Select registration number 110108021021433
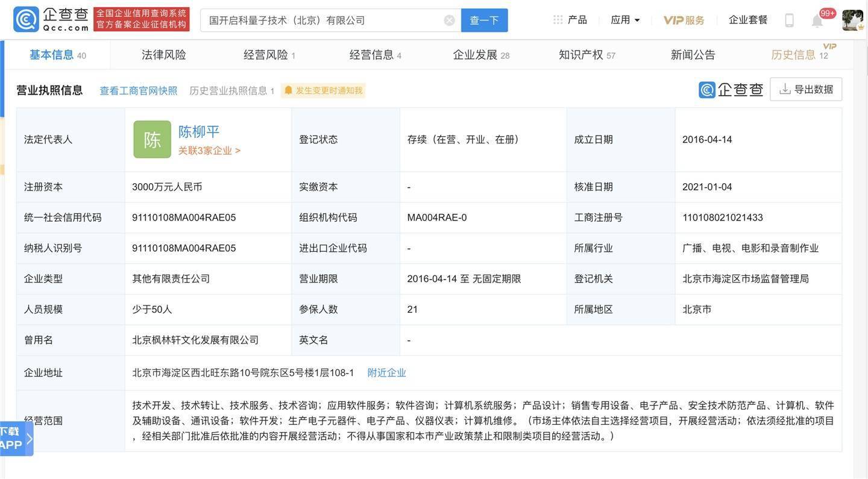The width and height of the screenshot is (868, 479). [x=723, y=218]
